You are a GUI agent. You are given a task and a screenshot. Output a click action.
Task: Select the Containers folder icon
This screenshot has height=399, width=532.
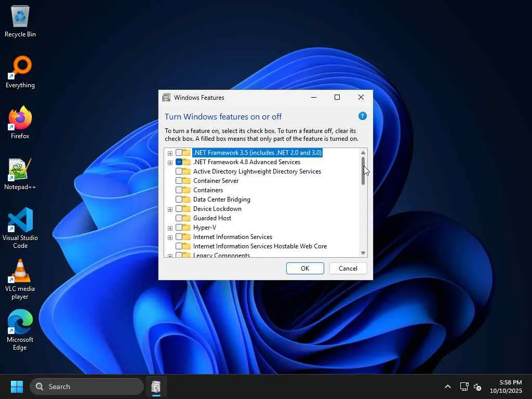click(x=187, y=190)
